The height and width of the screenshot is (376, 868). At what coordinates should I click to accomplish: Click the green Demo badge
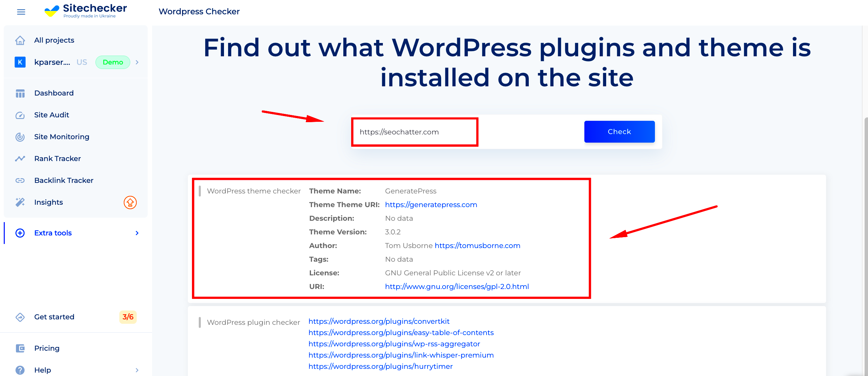click(113, 62)
